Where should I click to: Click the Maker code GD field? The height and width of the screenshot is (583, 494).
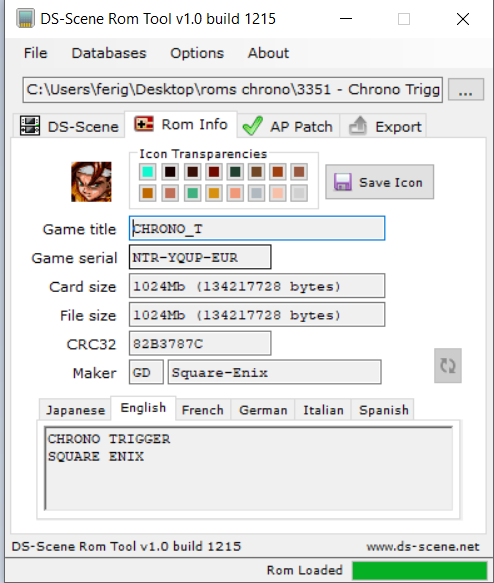point(146,372)
